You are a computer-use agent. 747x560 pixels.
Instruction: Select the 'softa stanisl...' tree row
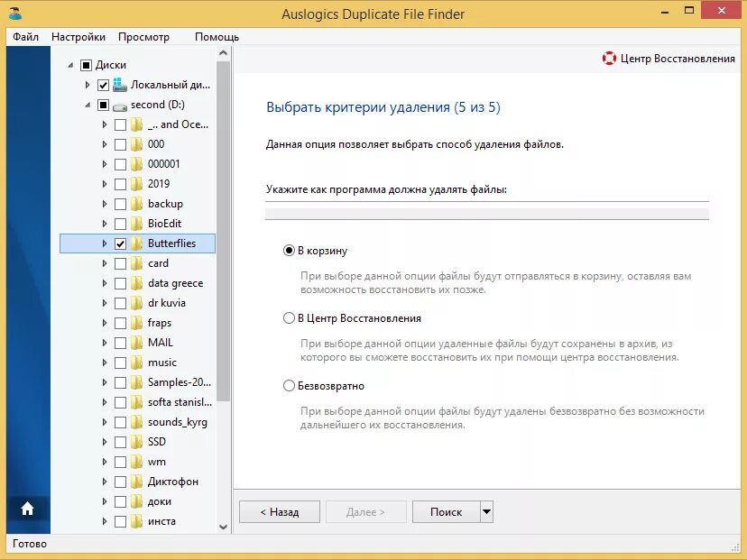pyautogui.click(x=137, y=402)
